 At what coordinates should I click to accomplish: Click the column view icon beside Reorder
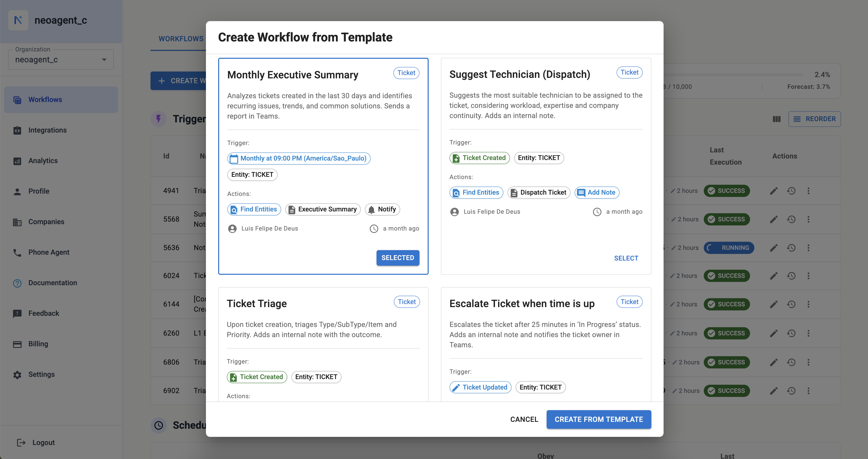(777, 119)
